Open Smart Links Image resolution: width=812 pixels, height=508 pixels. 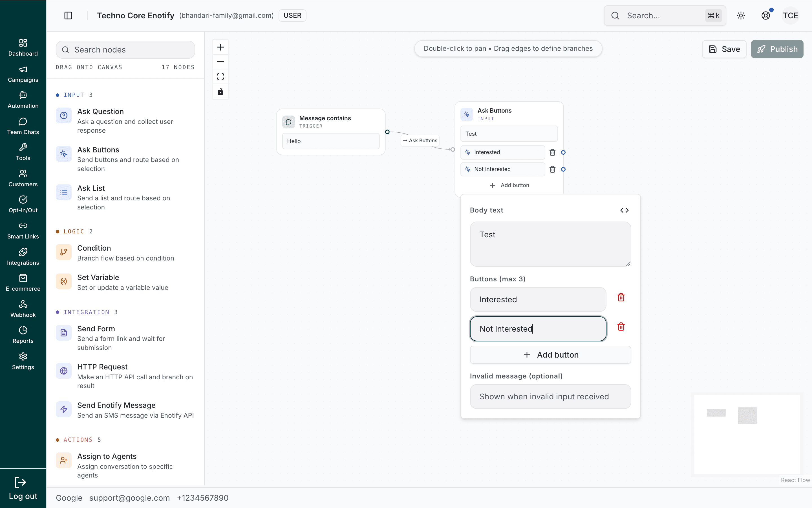23,231
